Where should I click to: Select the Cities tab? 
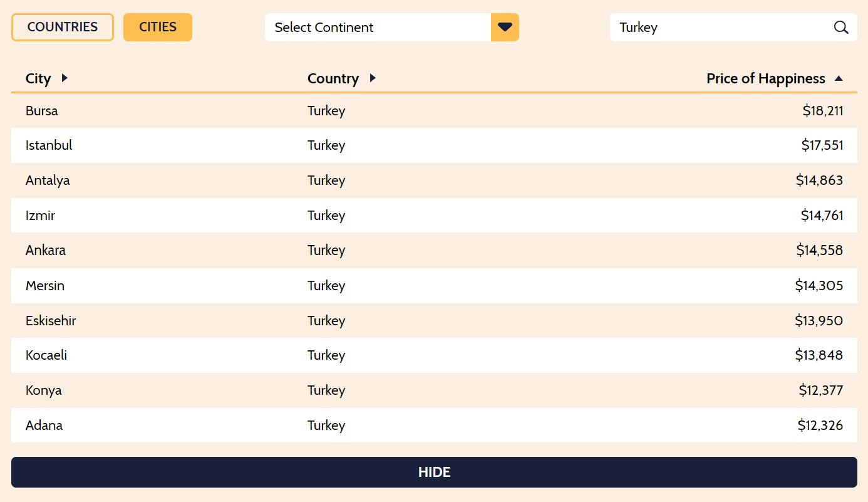(x=158, y=27)
